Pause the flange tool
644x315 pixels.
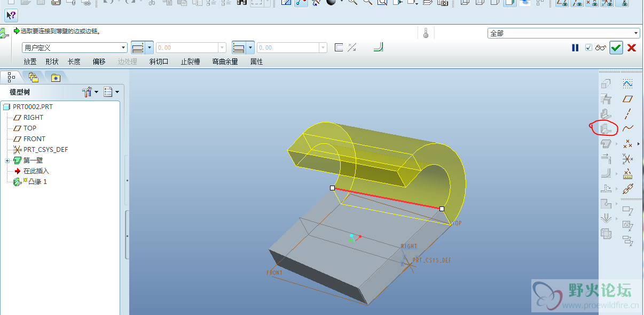click(x=575, y=48)
